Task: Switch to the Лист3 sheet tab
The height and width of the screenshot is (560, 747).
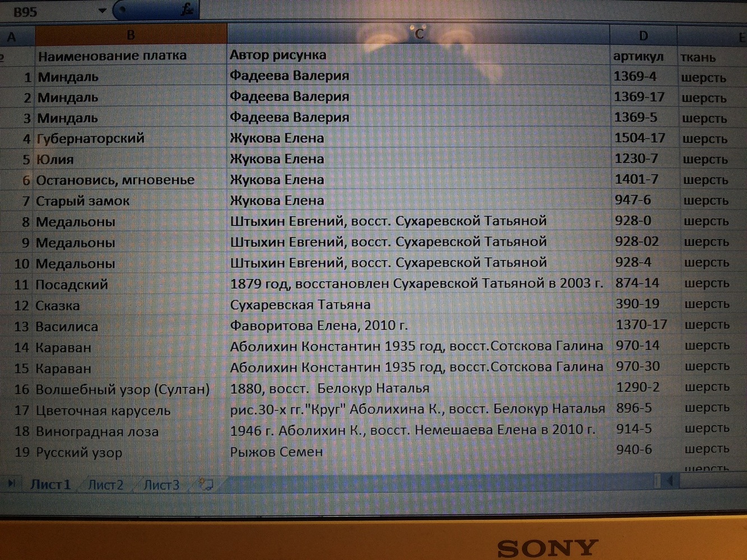Action: click(x=161, y=484)
